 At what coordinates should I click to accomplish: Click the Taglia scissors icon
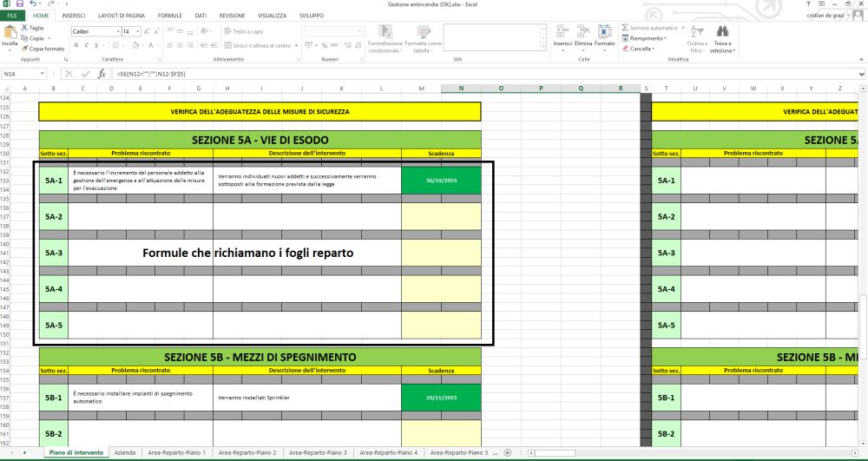tap(24, 29)
